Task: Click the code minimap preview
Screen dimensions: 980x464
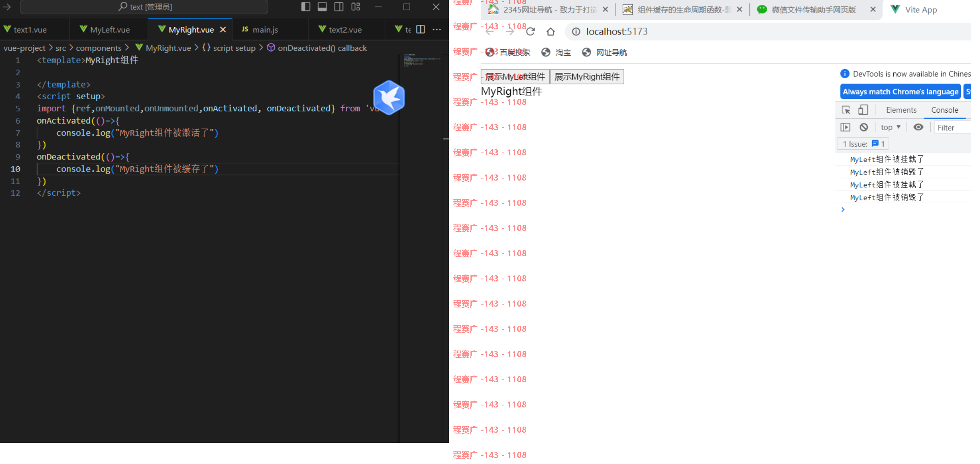Action: (422, 61)
